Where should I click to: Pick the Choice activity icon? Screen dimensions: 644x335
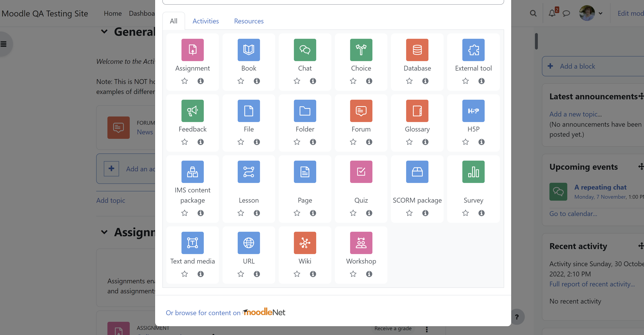tap(361, 50)
